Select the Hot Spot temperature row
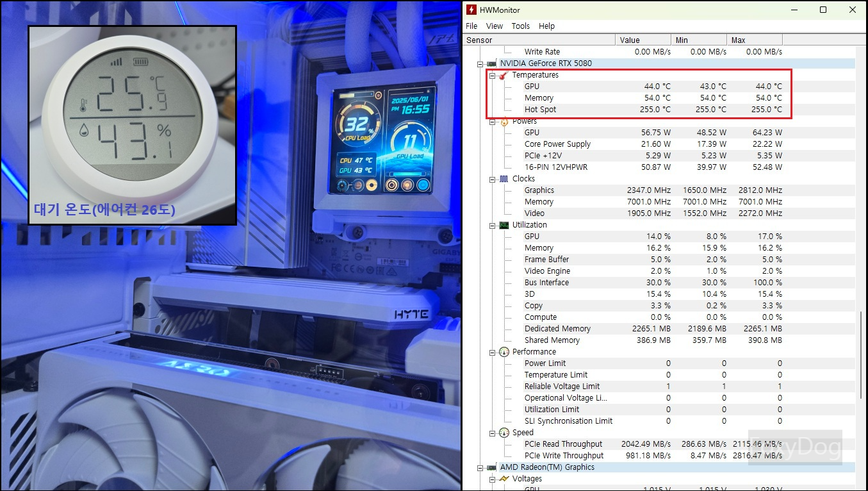 click(659, 110)
